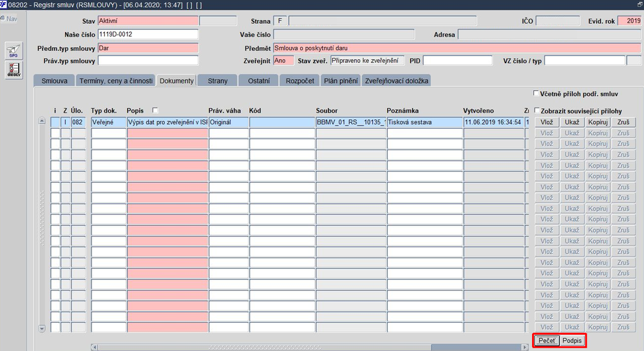Click into the Naše číslo field

148,35
